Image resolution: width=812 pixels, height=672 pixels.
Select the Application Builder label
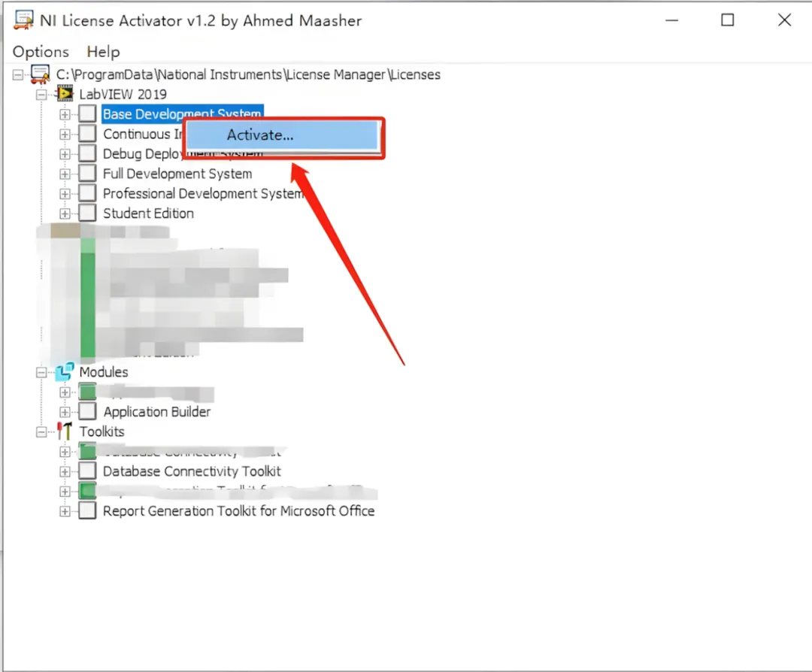pyautogui.click(x=157, y=412)
